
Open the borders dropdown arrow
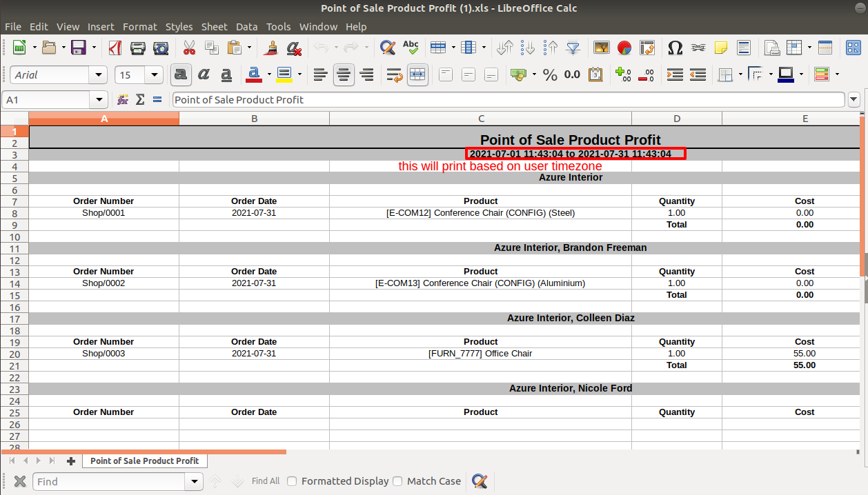(x=740, y=74)
